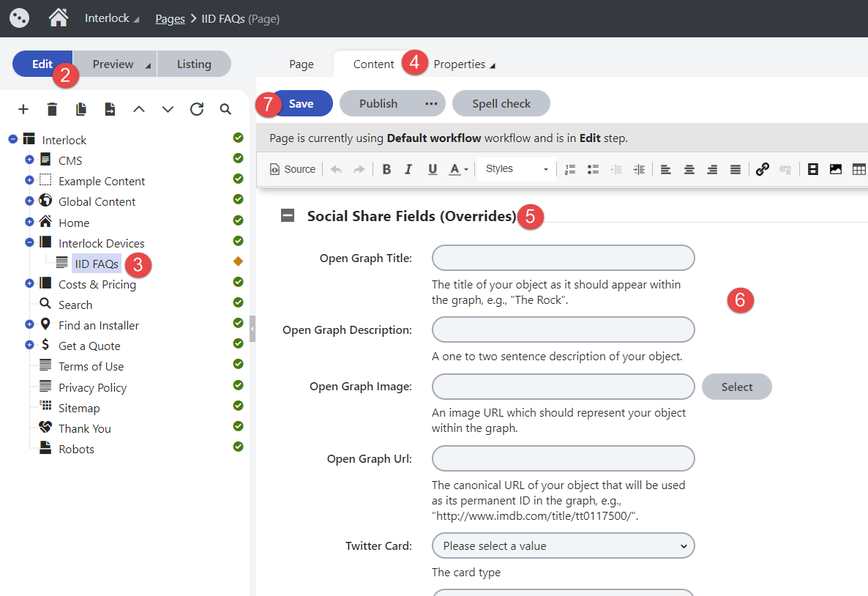Insert a table
This screenshot has width=868, height=596.
859,169
